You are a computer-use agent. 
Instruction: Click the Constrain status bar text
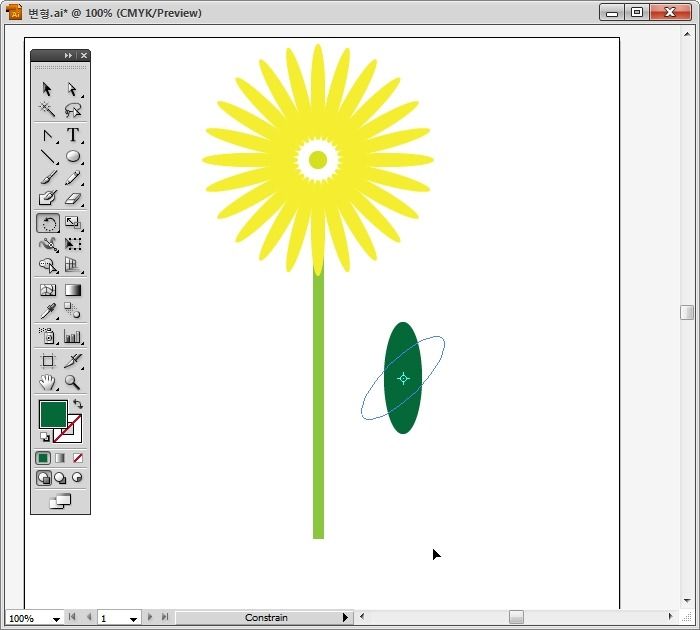pyautogui.click(x=266, y=617)
